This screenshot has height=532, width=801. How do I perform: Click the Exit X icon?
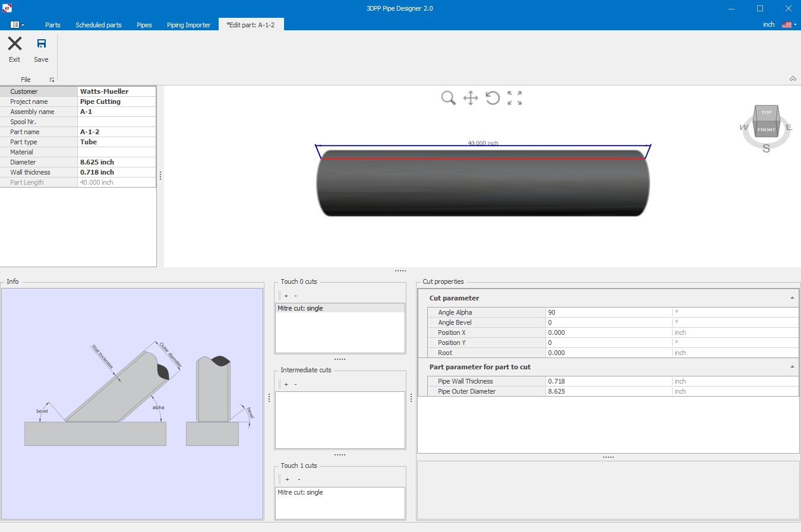(x=14, y=43)
